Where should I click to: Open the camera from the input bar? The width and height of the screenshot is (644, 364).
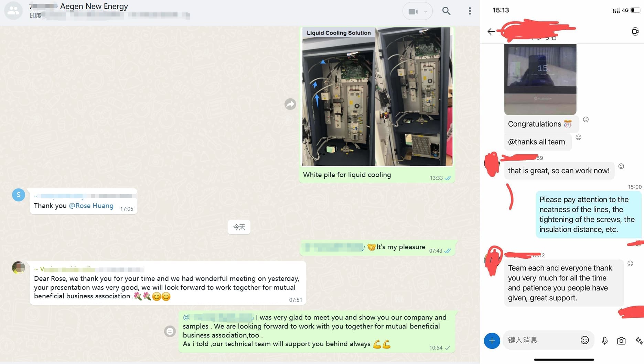point(621,341)
